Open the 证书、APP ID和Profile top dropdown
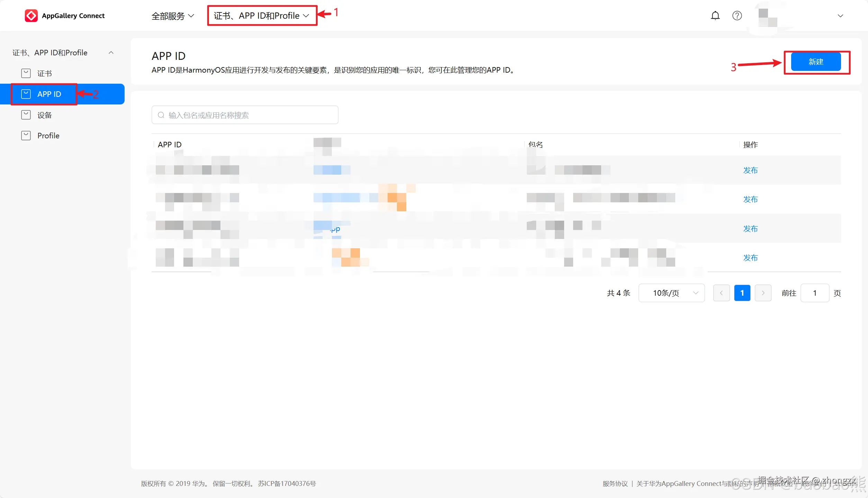The width and height of the screenshot is (868, 498). [261, 16]
